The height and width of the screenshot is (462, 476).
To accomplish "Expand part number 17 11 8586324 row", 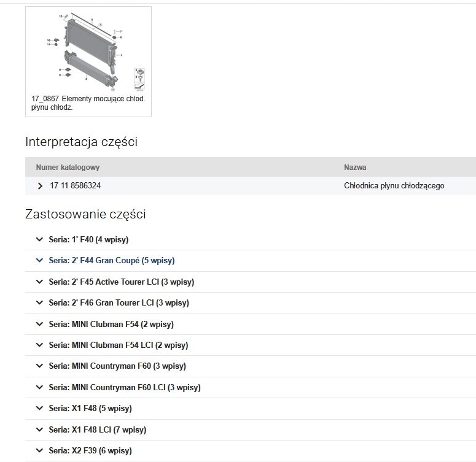I will click(x=41, y=186).
